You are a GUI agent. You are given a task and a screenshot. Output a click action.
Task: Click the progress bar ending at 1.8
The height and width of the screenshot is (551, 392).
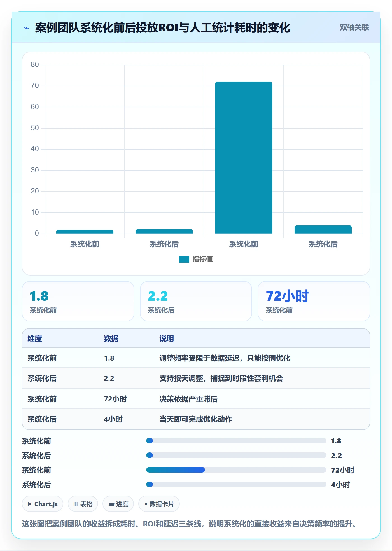236,441
